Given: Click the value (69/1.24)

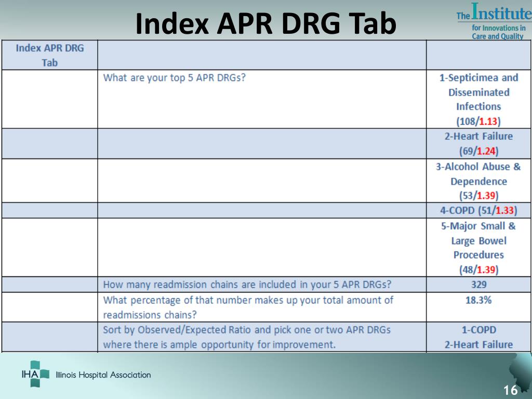Looking at the screenshot, I should [x=478, y=151].
